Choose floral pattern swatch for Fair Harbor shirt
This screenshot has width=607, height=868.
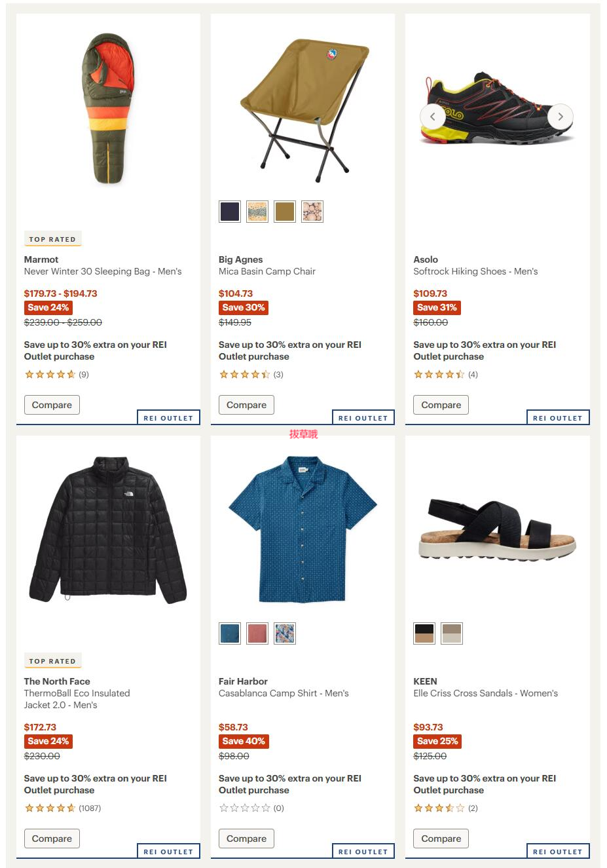coord(285,633)
